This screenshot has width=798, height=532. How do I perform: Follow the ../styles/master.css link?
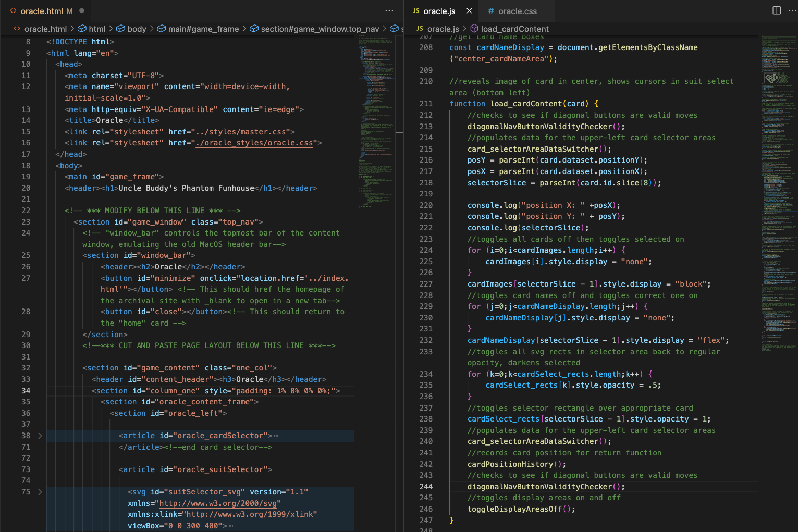tap(241, 132)
